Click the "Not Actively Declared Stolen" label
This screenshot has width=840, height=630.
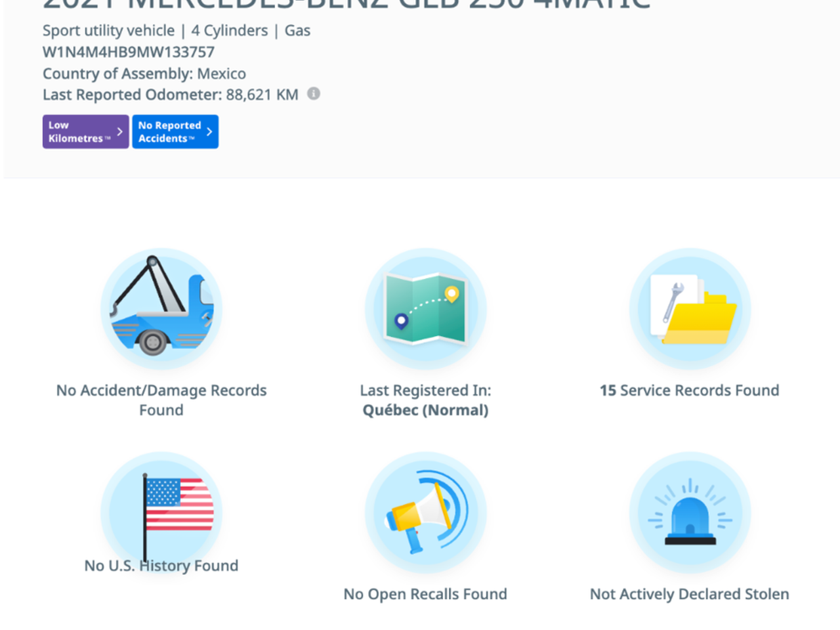(690, 594)
